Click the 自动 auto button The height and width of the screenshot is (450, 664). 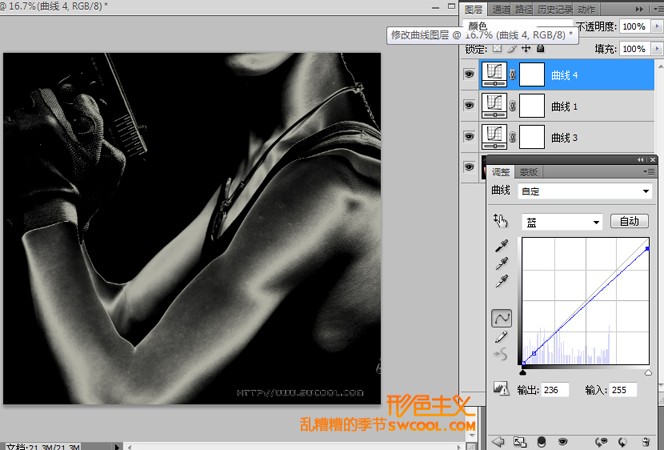pyautogui.click(x=629, y=221)
